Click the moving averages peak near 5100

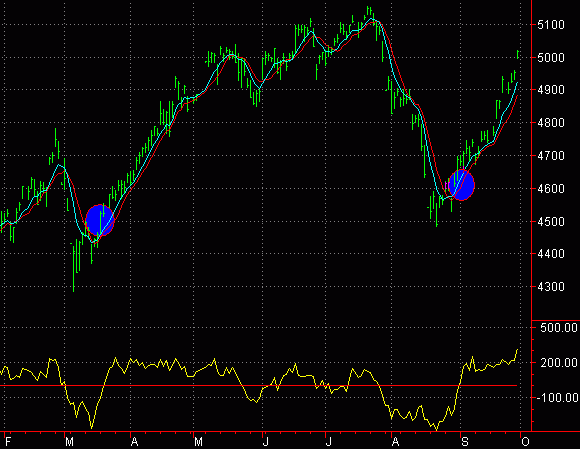[x=372, y=20]
